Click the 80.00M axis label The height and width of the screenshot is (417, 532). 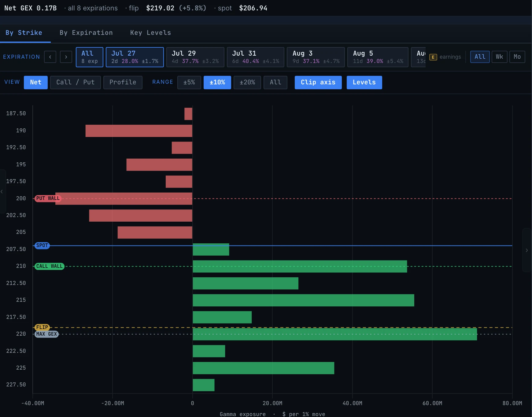pos(512,403)
